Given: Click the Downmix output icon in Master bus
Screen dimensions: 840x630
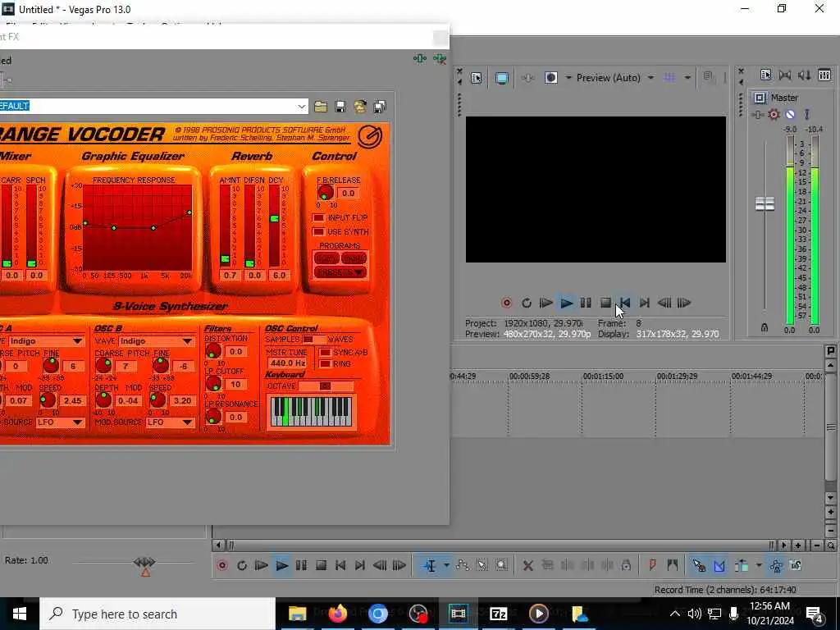Looking at the screenshot, I should tap(785, 75).
